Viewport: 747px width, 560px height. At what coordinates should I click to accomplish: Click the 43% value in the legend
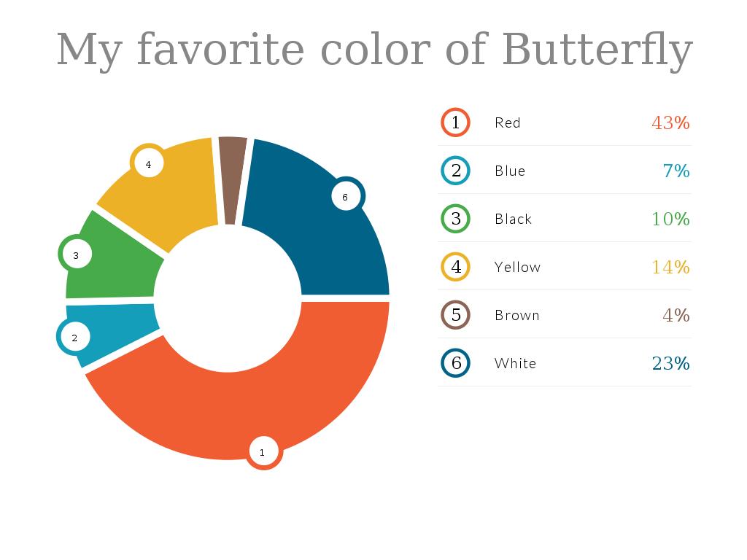670,122
